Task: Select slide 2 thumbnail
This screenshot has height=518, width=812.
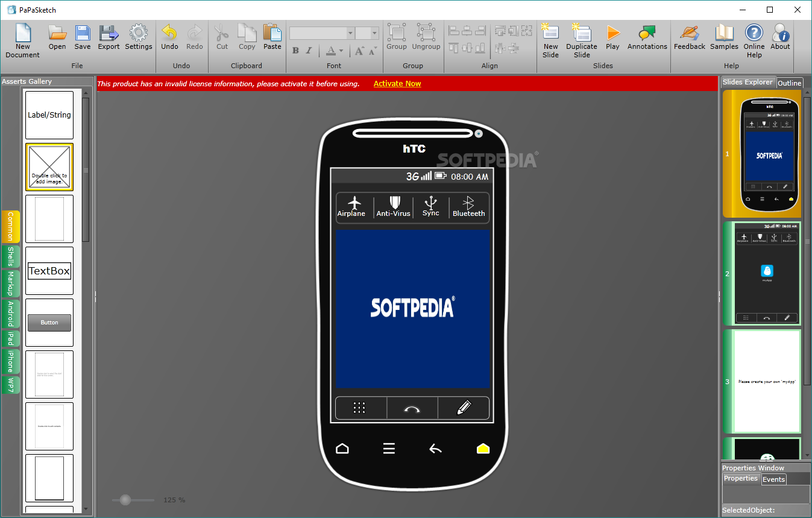Action: (x=762, y=274)
